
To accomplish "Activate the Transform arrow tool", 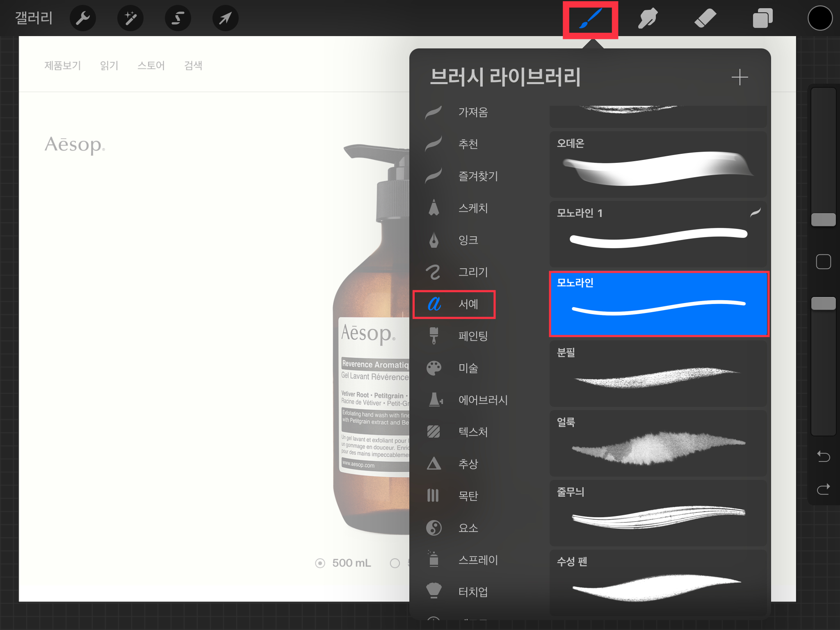I will click(225, 18).
